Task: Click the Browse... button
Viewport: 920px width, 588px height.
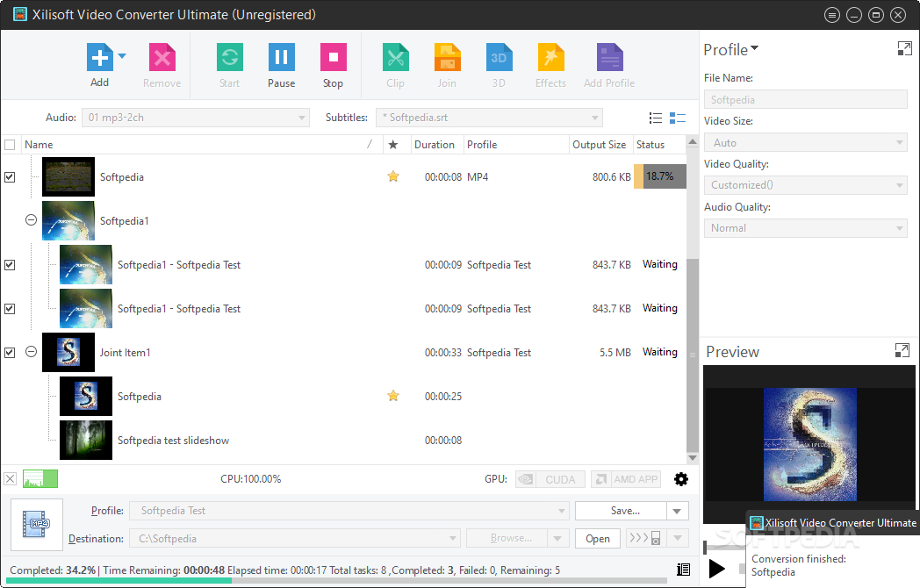Action: pos(507,538)
